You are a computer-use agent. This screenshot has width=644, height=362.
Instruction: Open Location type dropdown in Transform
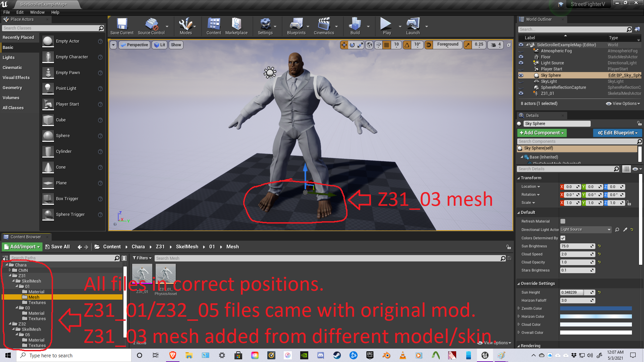click(531, 187)
